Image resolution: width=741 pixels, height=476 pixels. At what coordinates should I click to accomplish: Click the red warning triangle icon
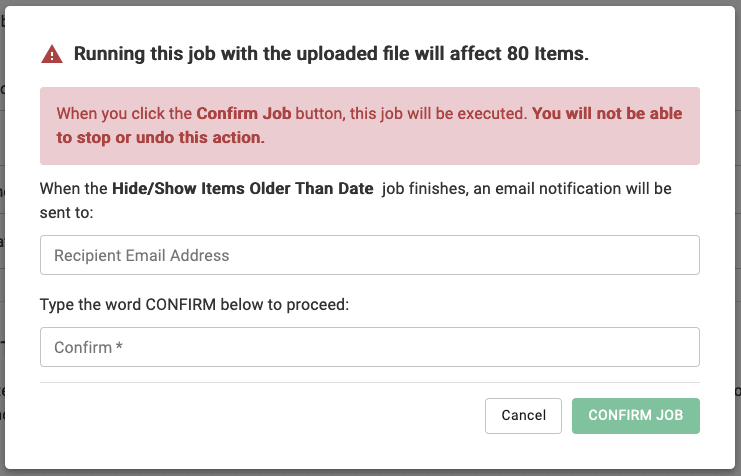pyautogui.click(x=52, y=54)
